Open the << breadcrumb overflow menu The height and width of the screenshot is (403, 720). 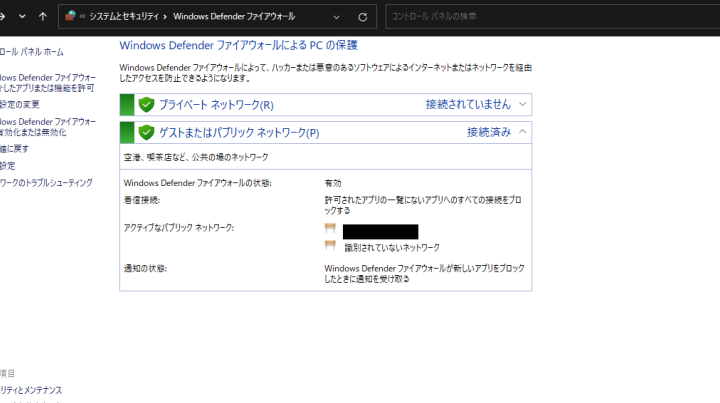point(81,17)
